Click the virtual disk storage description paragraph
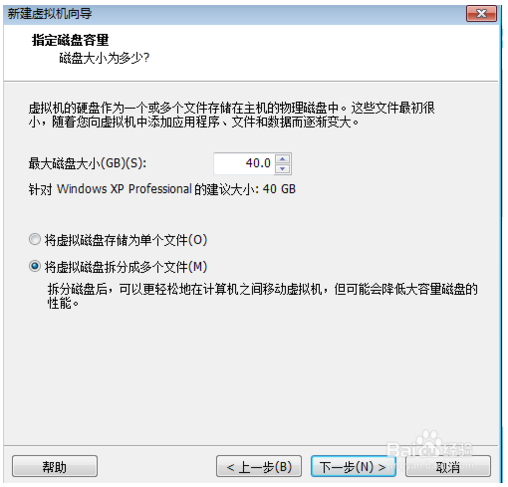 click(232, 115)
